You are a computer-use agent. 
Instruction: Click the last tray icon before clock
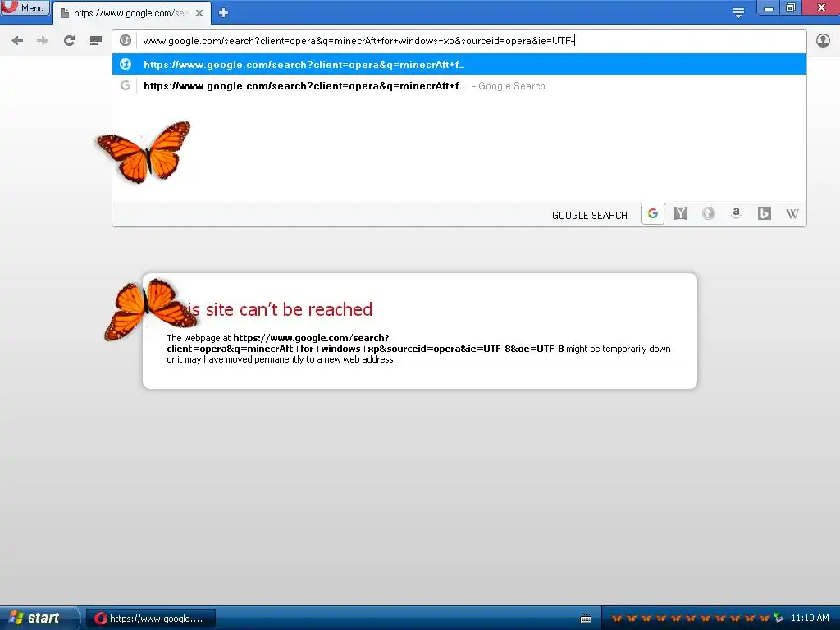(x=779, y=618)
